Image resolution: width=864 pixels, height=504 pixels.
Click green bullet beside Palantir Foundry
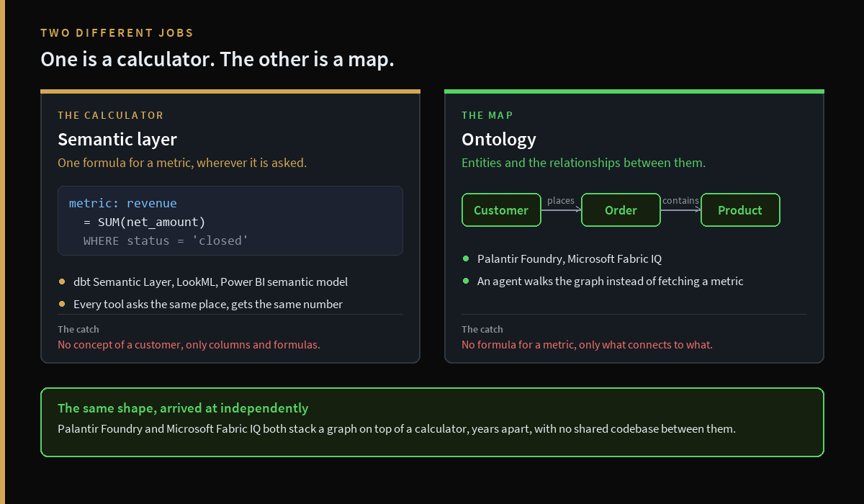pyautogui.click(x=466, y=258)
